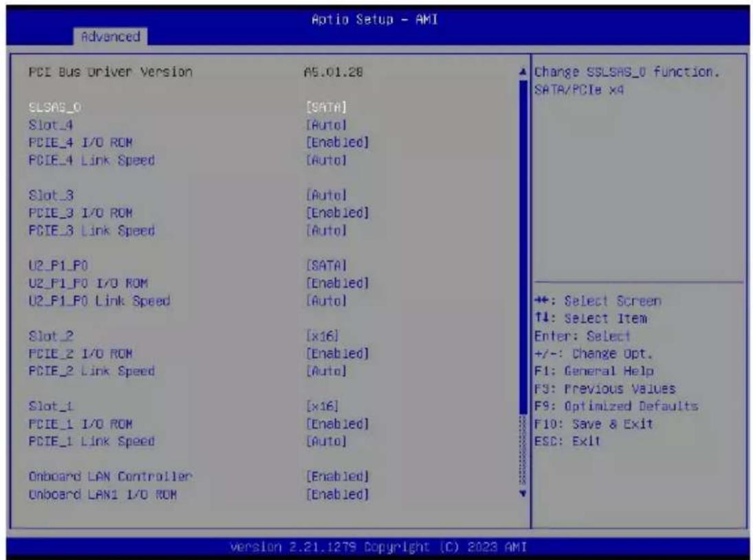Toggle U2_P1_P0 I/O ROM [Enabled] value
The width and height of the screenshot is (753, 560).
point(338,283)
